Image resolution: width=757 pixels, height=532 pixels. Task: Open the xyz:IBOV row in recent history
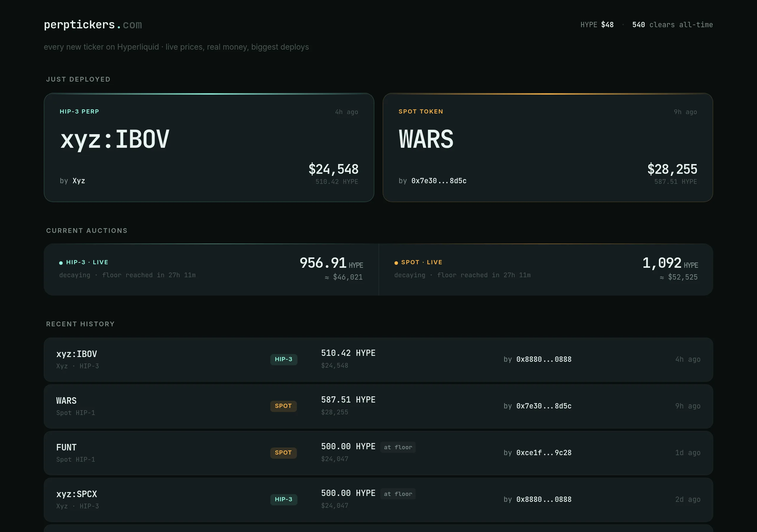tap(378, 359)
